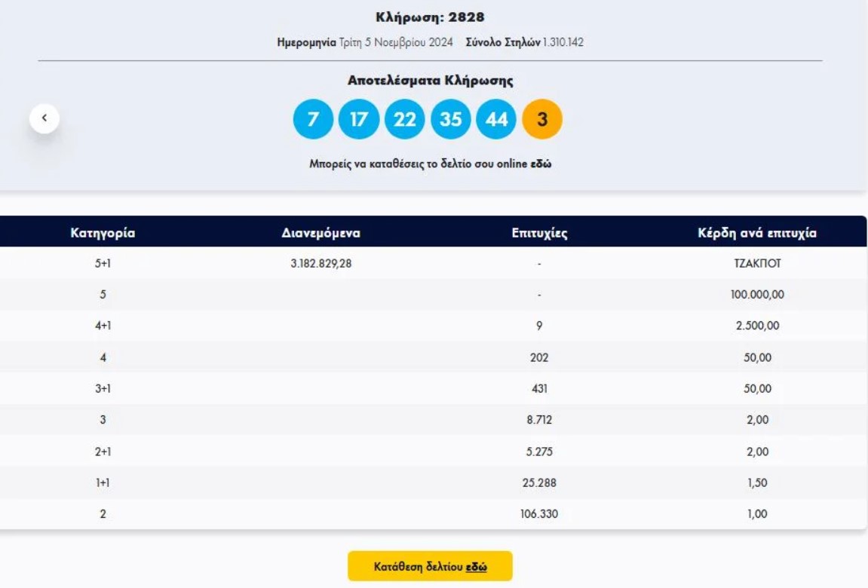Click the distributed amount 3.182.829,28
This screenshot has height=588, width=868.
point(321,264)
